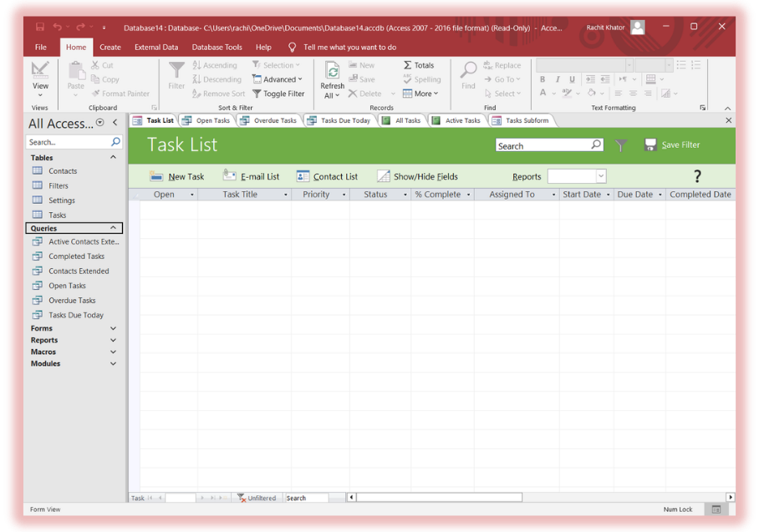This screenshot has width=759, height=532.
Task: Toggle Show/Hide Fields
Action: (x=416, y=176)
